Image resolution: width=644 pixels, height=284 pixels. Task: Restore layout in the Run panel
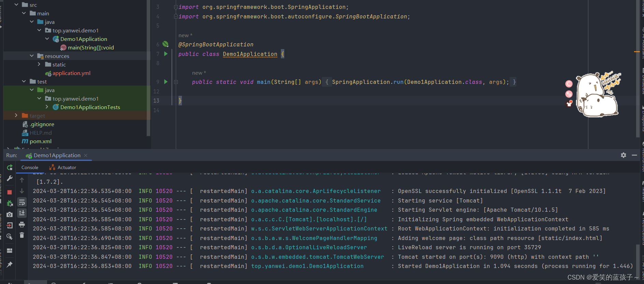tap(10, 251)
